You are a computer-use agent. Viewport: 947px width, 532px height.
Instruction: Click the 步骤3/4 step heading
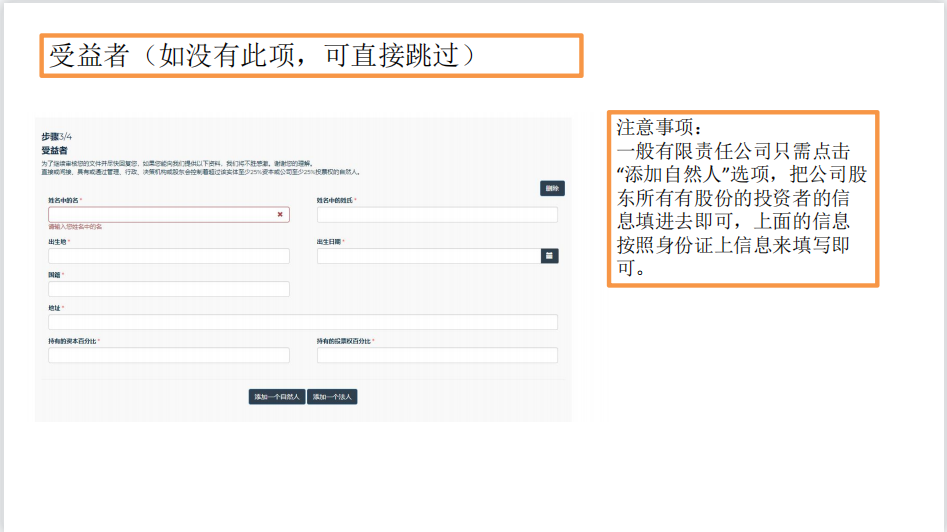(x=57, y=137)
